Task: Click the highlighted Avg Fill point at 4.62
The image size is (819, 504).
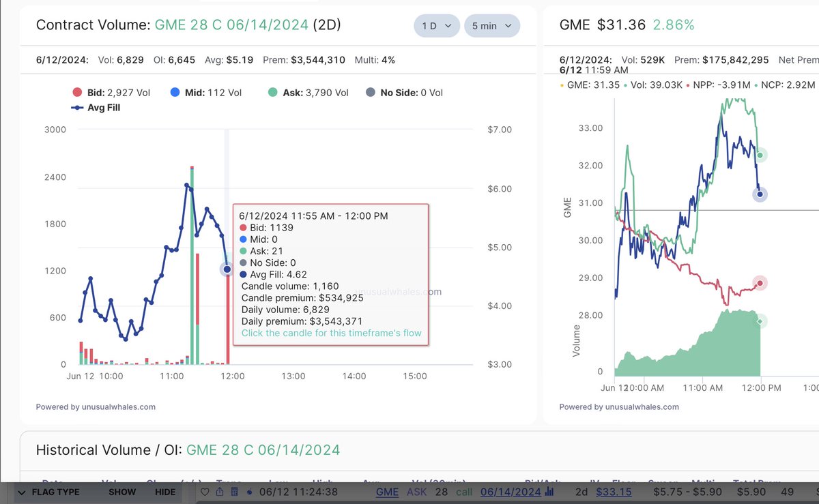Action: point(227,269)
